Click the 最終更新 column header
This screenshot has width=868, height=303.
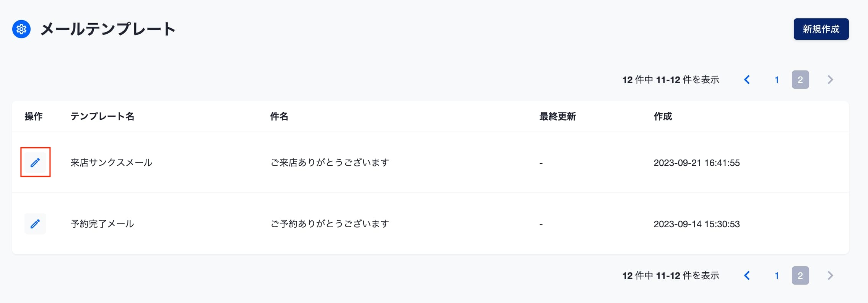coord(558,116)
